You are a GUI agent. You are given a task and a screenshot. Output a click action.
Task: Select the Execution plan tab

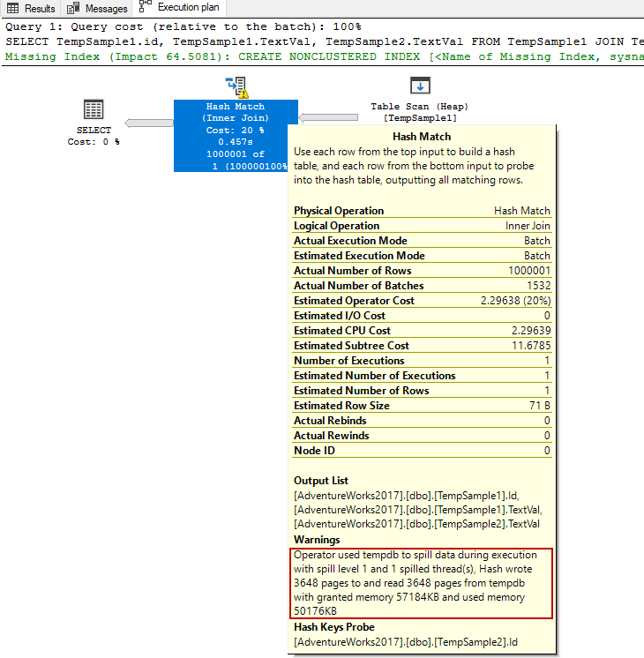(180, 7)
